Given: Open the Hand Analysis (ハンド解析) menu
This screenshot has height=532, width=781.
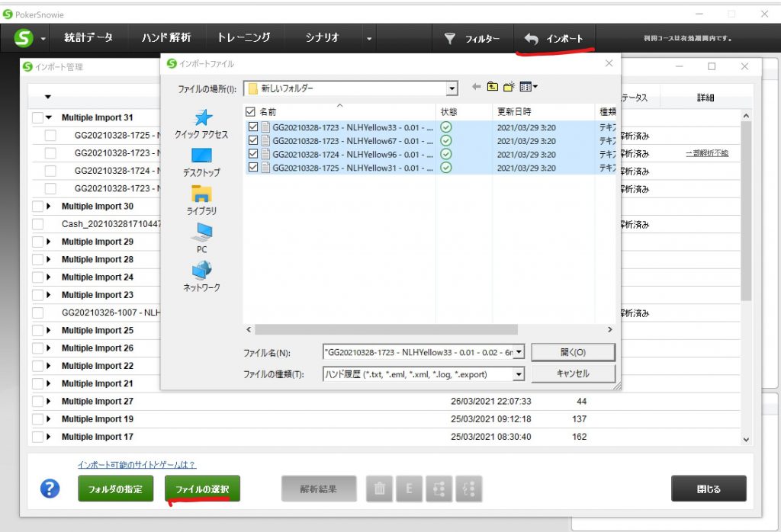Looking at the screenshot, I should [166, 38].
